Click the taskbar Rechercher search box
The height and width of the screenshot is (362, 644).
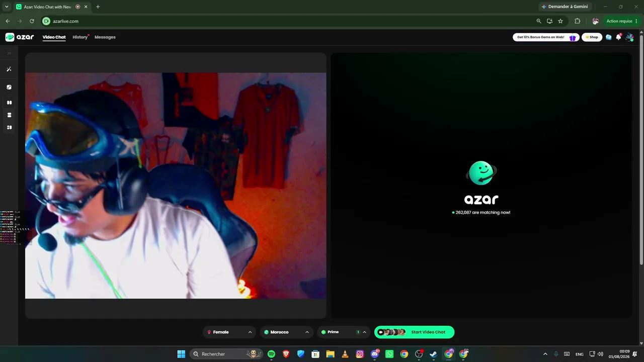(x=226, y=354)
